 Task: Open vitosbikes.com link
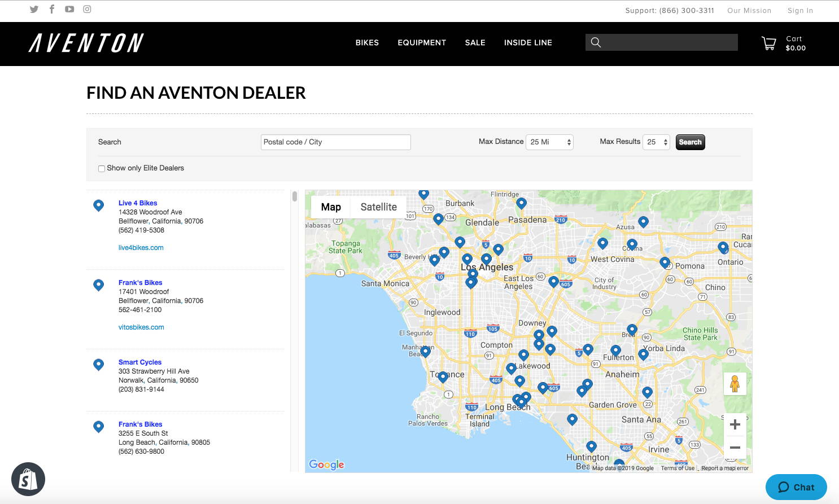point(141,327)
